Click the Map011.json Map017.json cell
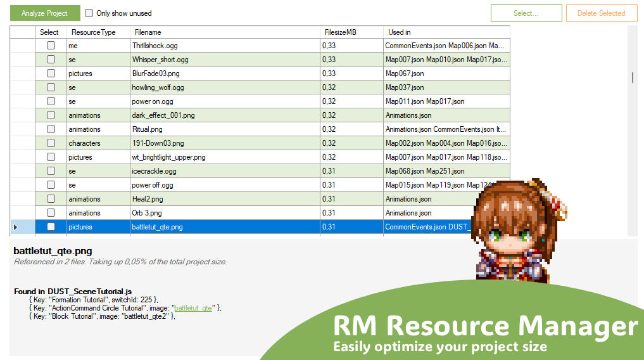This screenshot has height=360, width=644. pyautogui.click(x=447, y=101)
